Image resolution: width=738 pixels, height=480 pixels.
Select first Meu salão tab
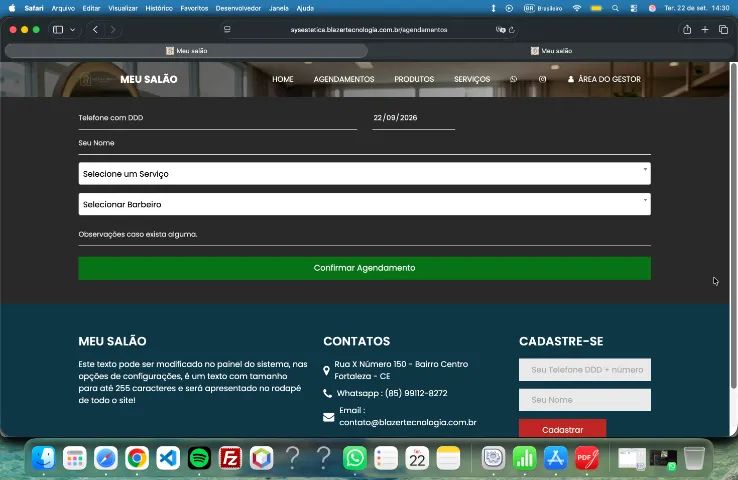tap(186, 51)
